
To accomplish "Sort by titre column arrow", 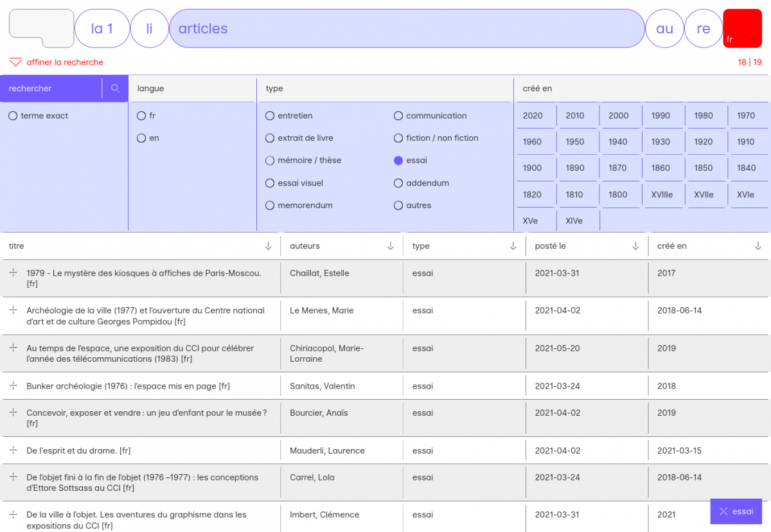I will pyautogui.click(x=268, y=246).
